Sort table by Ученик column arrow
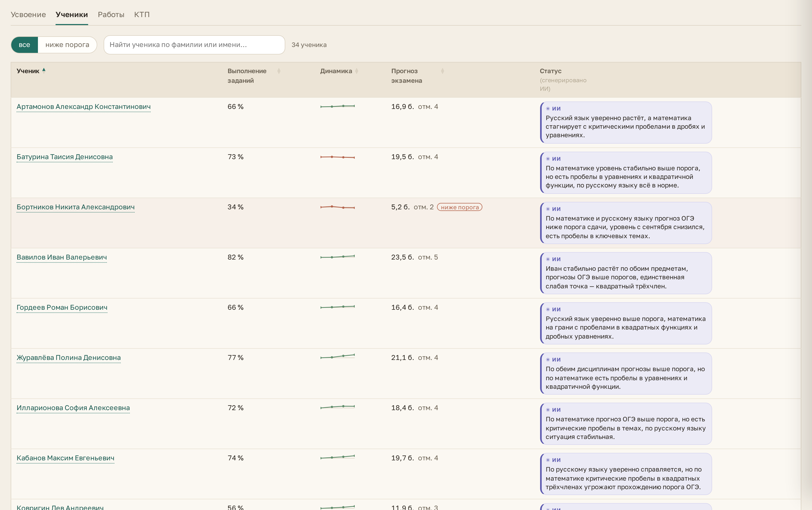812x510 pixels. coord(44,70)
